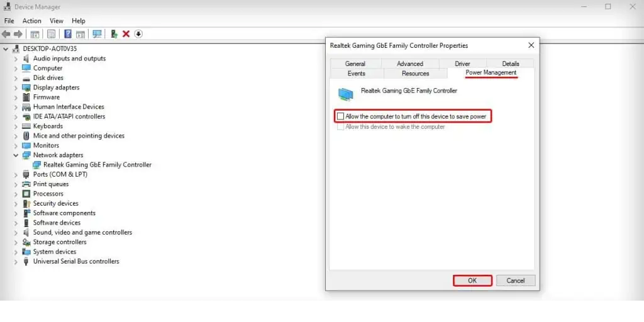This screenshot has height=322, width=644.
Task: Click 'Allow this device to wake the computer' checkbox
Action: [x=341, y=127]
